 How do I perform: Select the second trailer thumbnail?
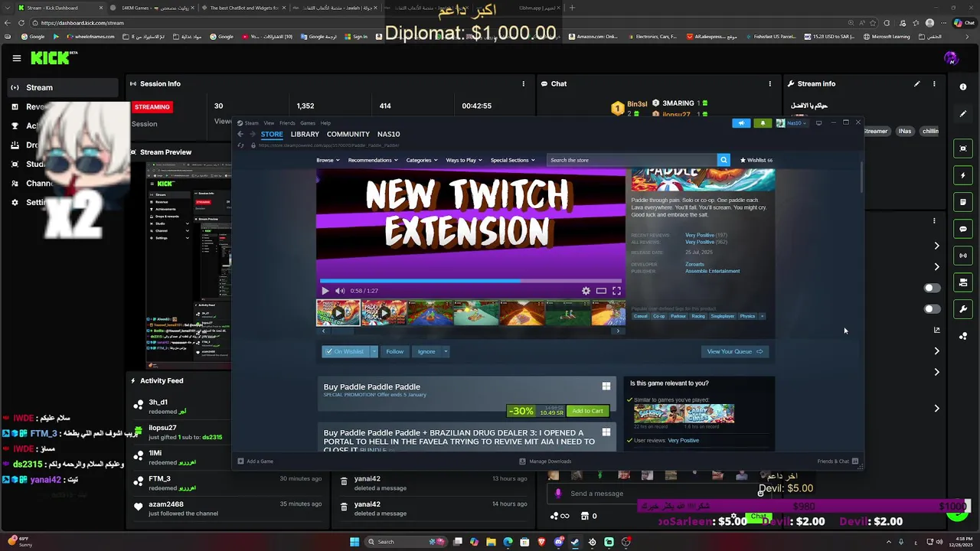click(x=384, y=313)
